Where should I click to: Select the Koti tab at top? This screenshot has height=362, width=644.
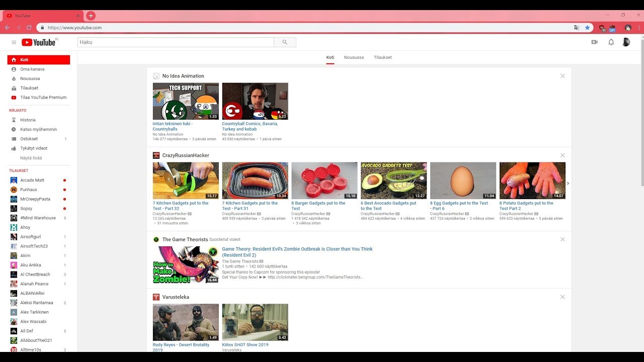[x=330, y=57]
